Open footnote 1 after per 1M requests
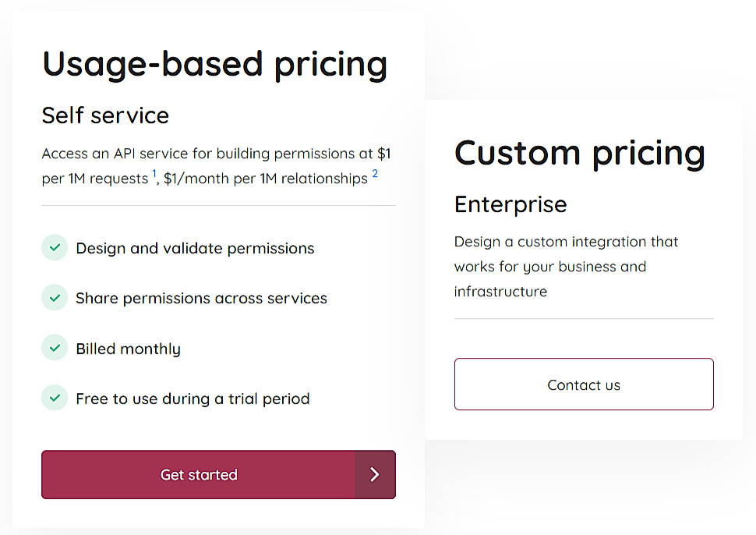 (154, 172)
